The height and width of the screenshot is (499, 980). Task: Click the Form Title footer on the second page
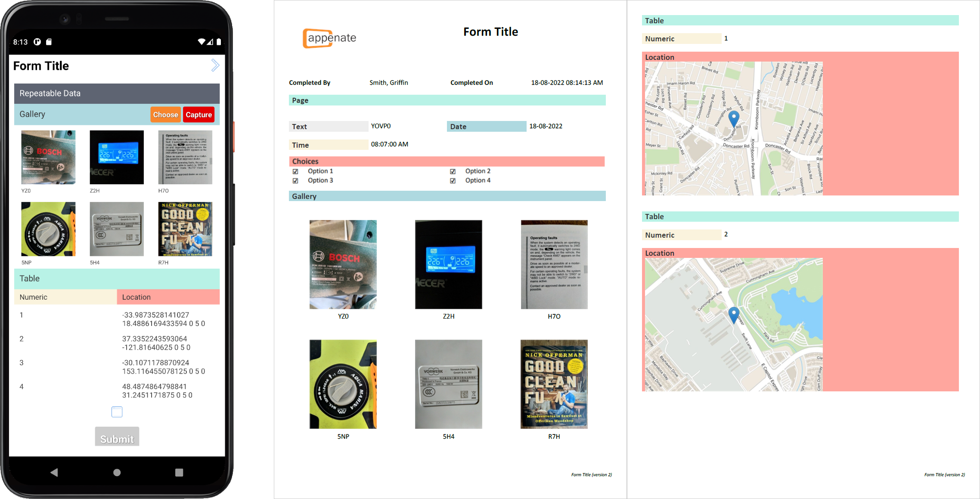[944, 475]
